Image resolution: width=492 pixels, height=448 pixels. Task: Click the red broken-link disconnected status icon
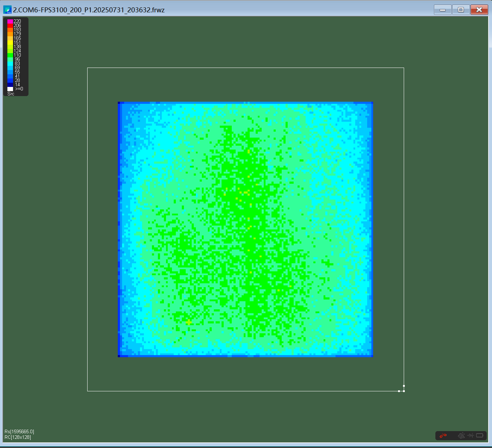coord(443,436)
